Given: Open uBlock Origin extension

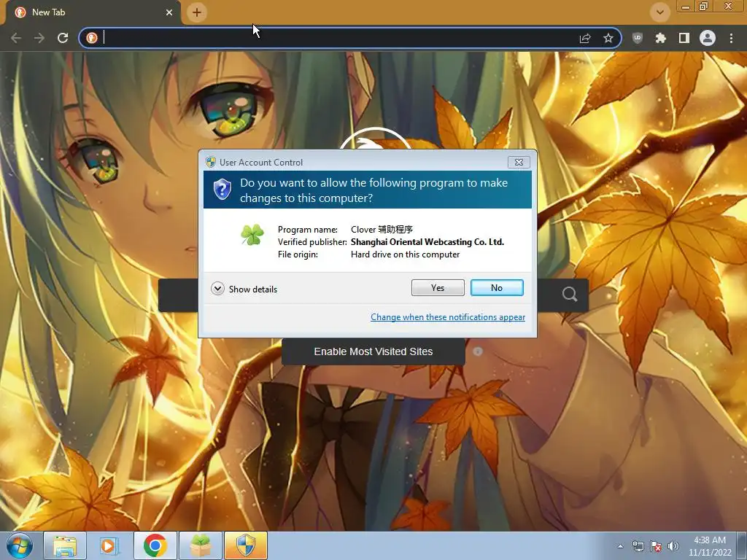Looking at the screenshot, I should pos(637,38).
